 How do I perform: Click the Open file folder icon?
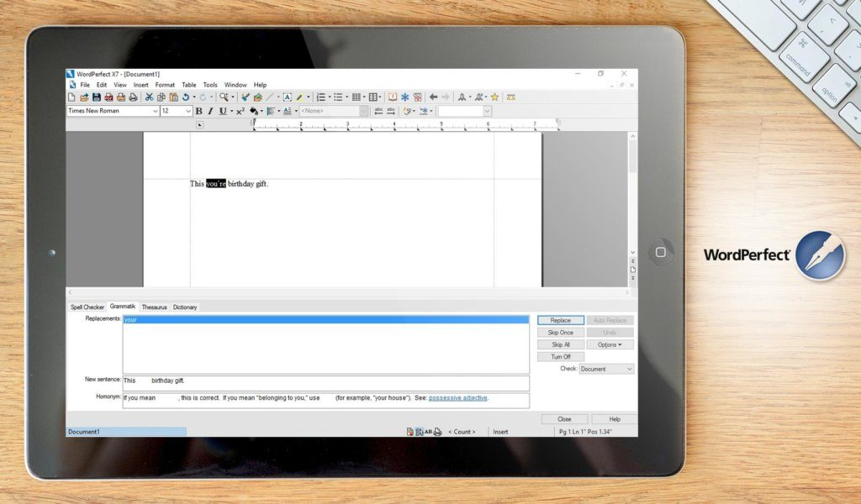coord(84,97)
